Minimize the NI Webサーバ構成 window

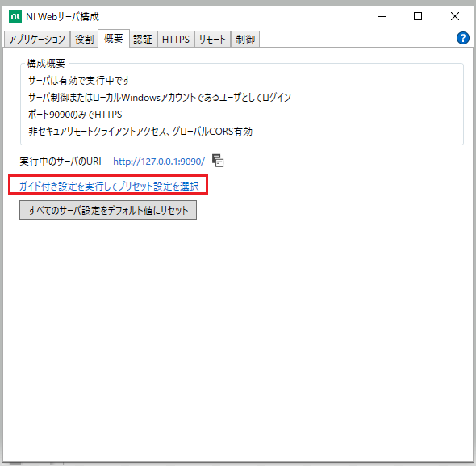tap(382, 16)
